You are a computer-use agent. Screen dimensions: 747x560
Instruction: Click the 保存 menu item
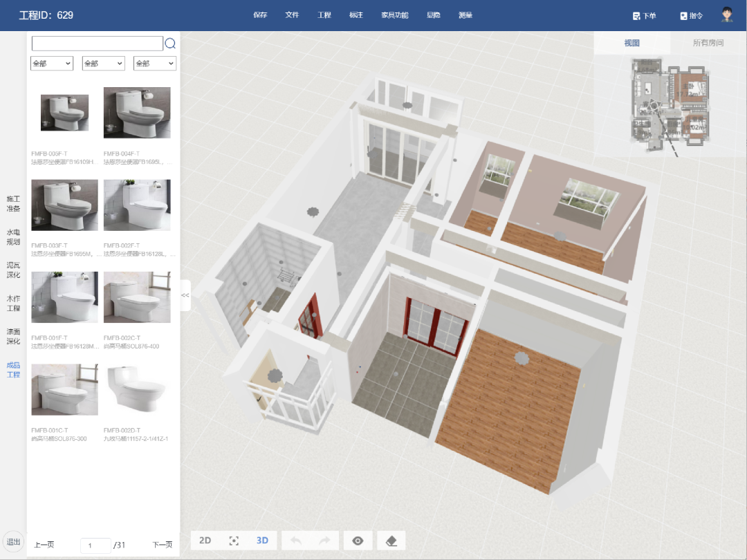tap(260, 15)
